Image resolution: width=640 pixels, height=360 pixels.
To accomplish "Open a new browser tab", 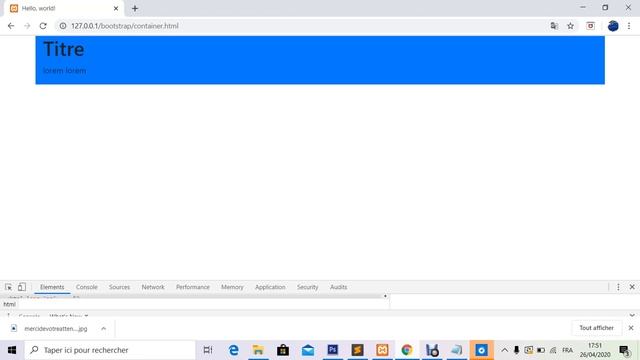I will (x=135, y=8).
